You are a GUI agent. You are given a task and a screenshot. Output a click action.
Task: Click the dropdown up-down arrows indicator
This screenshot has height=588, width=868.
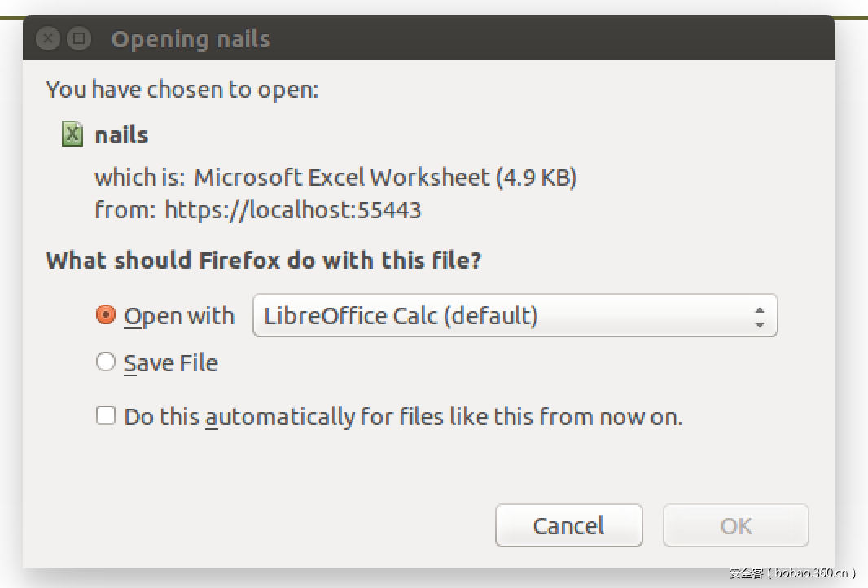[x=759, y=316]
